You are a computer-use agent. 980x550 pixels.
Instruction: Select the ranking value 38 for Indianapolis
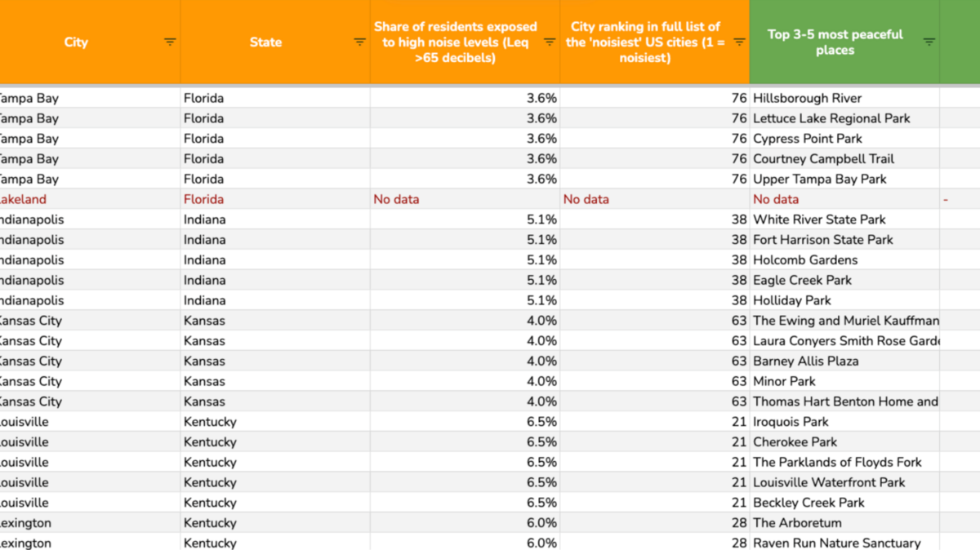[738, 219]
